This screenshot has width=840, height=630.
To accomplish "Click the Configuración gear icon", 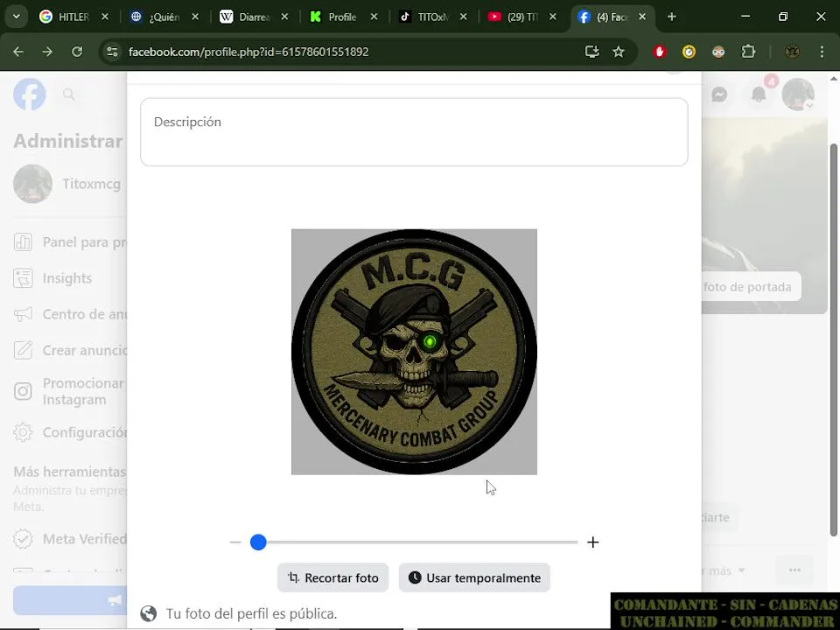I will (x=23, y=432).
